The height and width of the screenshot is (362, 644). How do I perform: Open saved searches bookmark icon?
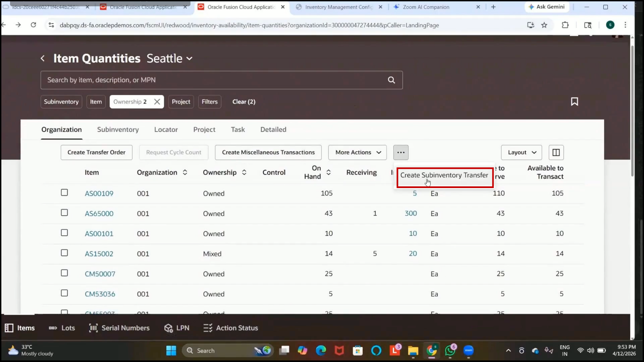(x=574, y=102)
